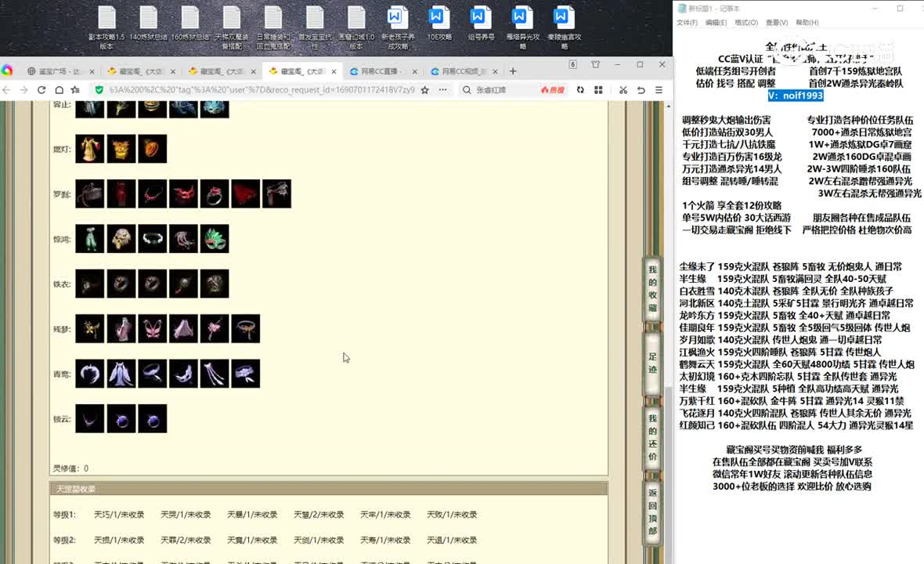924x564 pixels.
Task: Click the browser forward arrow
Action: tap(23, 89)
